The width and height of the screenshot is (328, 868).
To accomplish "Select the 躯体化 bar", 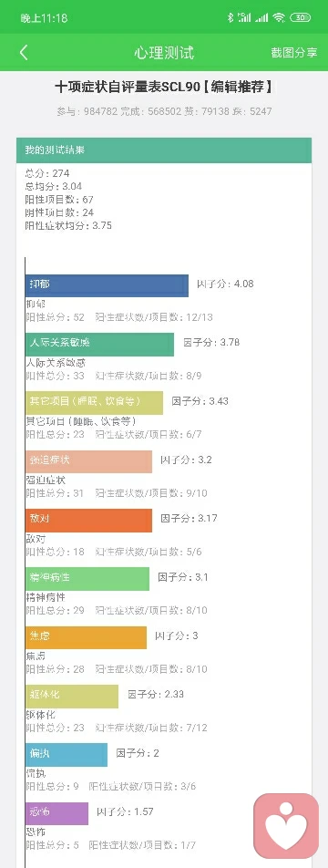I will (72, 696).
